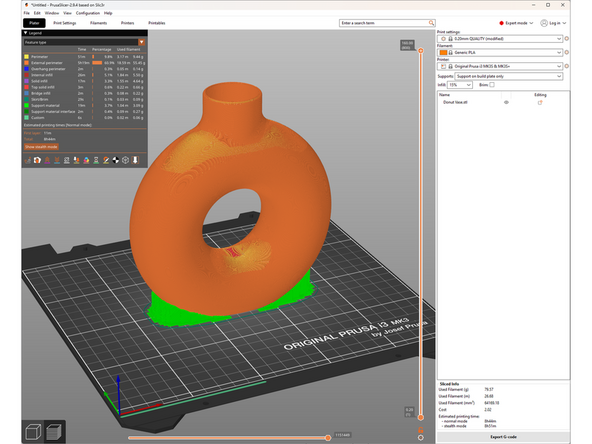Expand the Log in chevron
The image size is (592, 444).
pyautogui.click(x=564, y=23)
